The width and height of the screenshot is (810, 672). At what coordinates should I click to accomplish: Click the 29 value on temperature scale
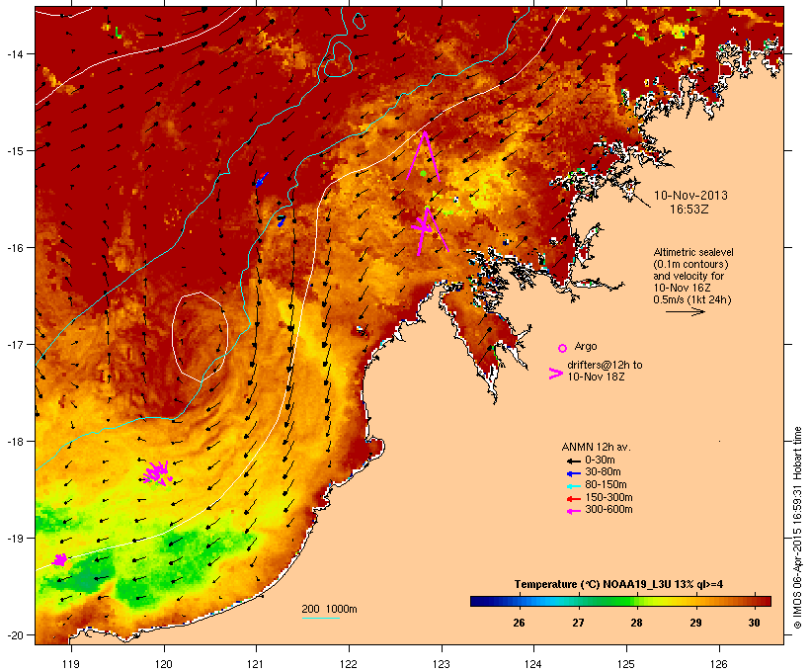click(695, 623)
